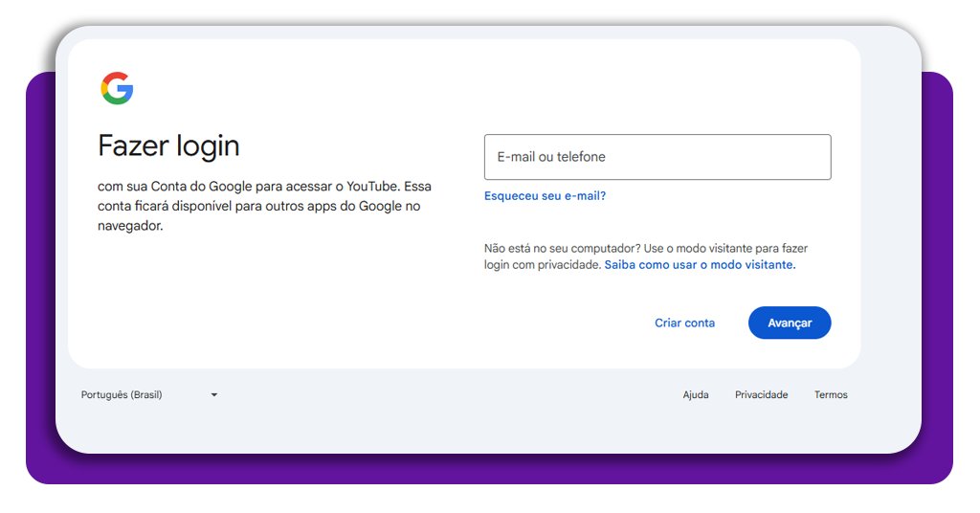Screen dimensions: 980x513
Task: Click the "Fazer login" heading
Action: point(168,145)
